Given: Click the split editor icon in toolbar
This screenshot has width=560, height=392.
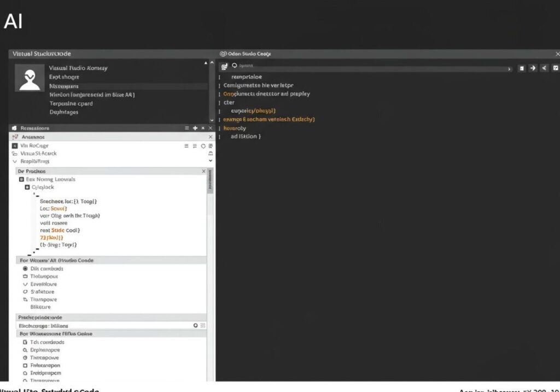Looking at the screenshot, I should point(556,68).
